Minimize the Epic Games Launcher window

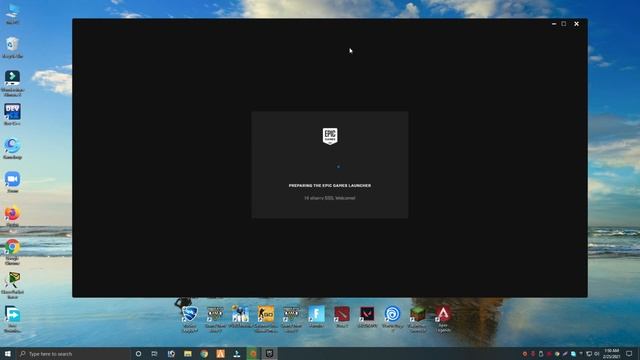click(554, 24)
